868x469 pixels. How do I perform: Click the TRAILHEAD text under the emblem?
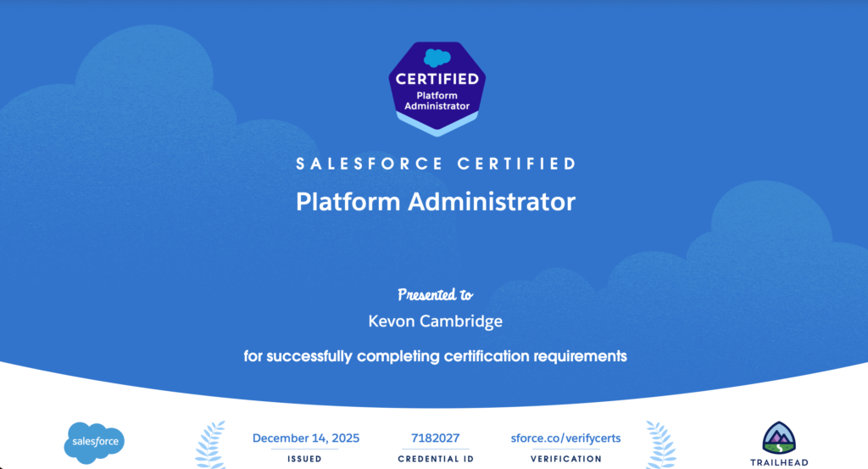click(779, 462)
